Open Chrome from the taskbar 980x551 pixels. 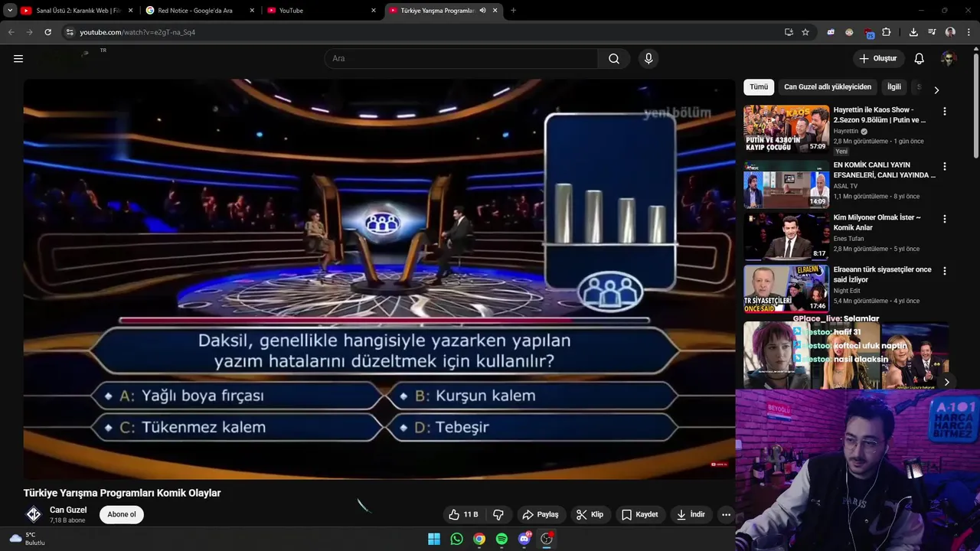(x=479, y=539)
